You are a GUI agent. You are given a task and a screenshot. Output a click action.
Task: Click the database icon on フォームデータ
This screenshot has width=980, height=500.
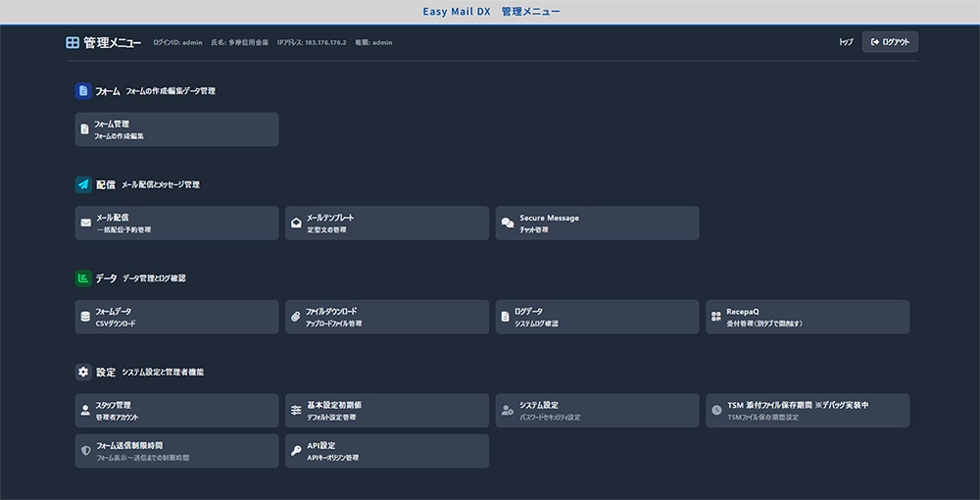tap(86, 317)
